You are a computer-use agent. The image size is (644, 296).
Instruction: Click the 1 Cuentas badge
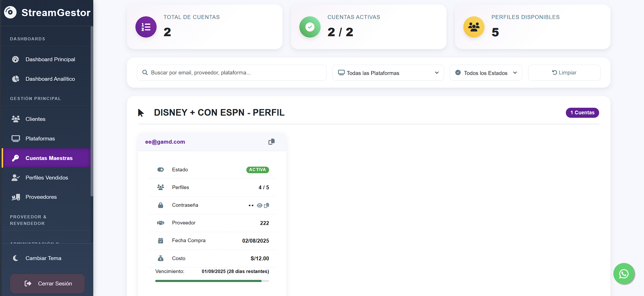[582, 113]
